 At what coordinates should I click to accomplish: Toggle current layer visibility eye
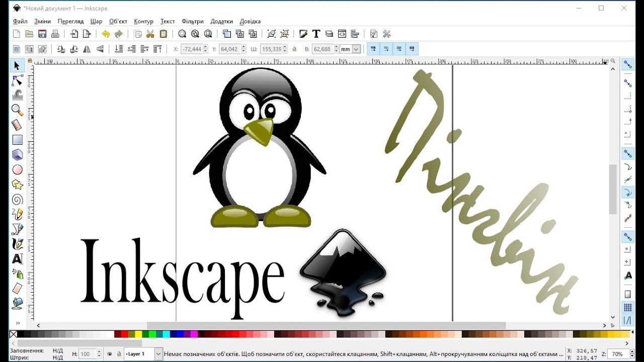[x=110, y=354]
